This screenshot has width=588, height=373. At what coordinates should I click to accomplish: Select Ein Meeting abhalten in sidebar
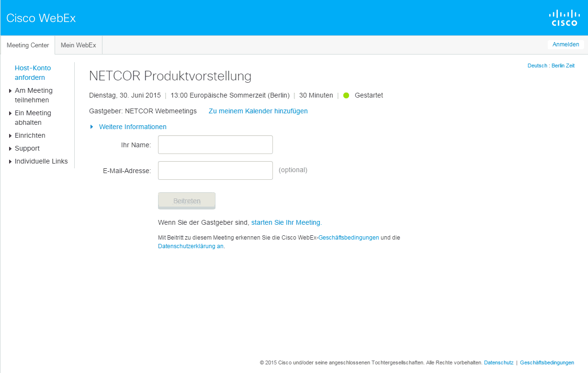(33, 118)
